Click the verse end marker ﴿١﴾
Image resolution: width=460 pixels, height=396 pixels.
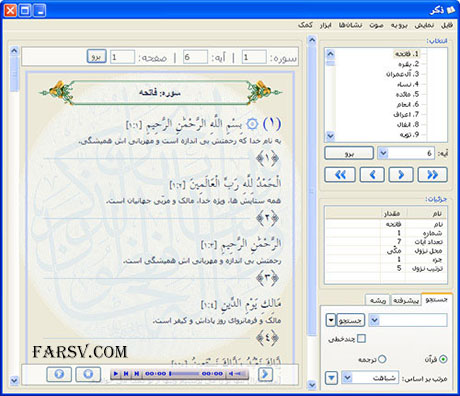point(267,158)
